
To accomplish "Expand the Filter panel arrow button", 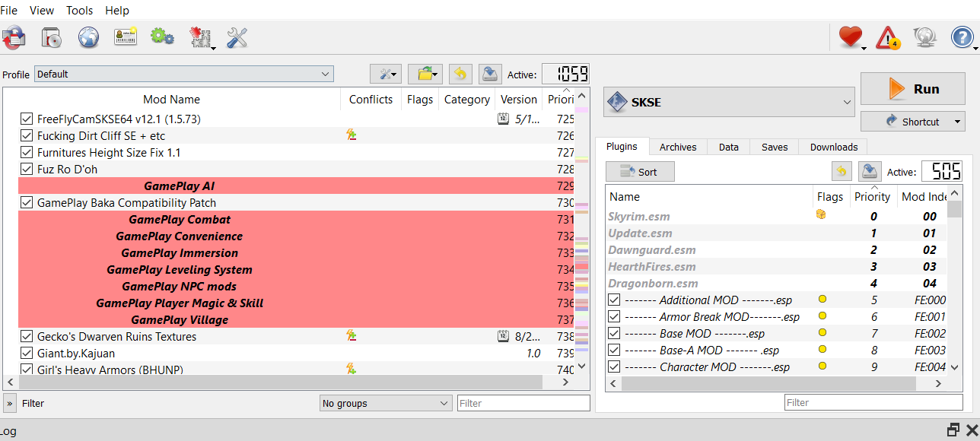I will [x=10, y=403].
